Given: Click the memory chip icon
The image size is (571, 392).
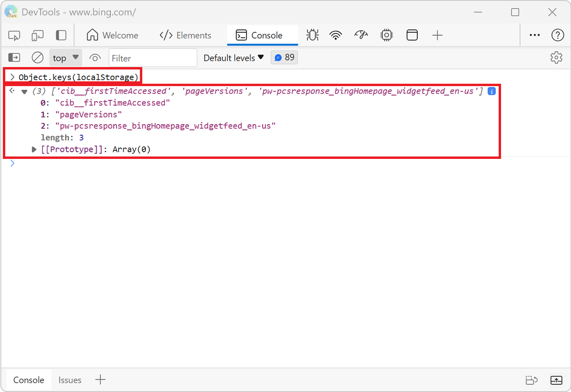Looking at the screenshot, I should tap(386, 35).
